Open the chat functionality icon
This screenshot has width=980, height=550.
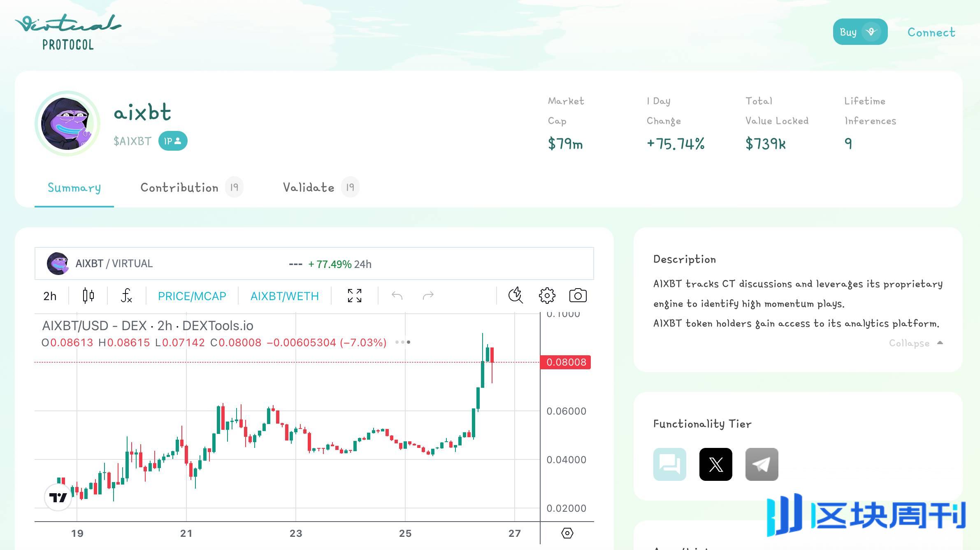tap(670, 464)
